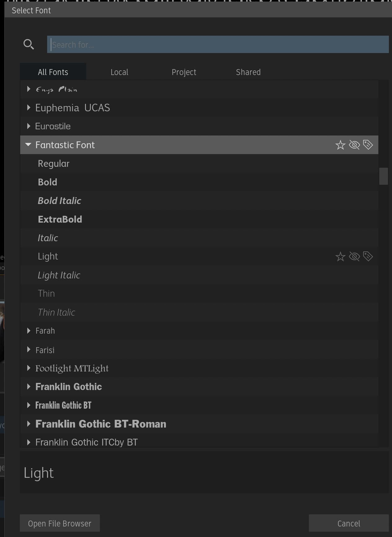Screen dimensions: 392x537
Task: Focus the font search field
Action: coord(218,45)
